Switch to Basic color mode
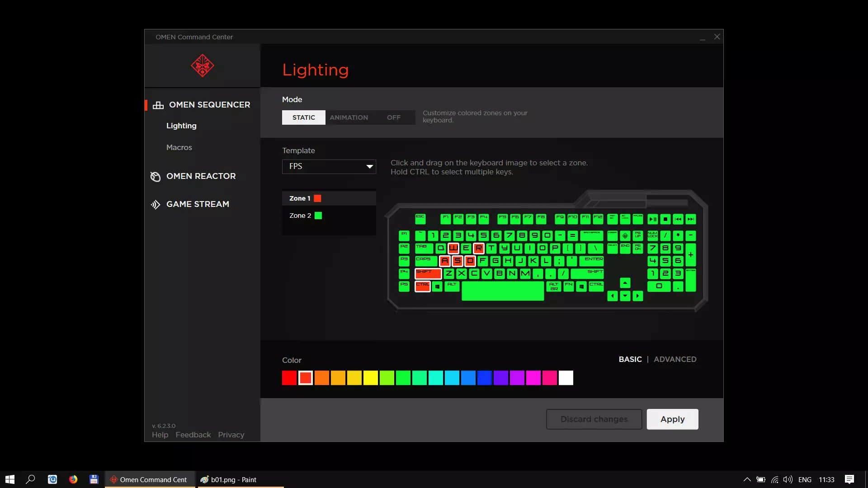This screenshot has height=488, width=868. (630, 359)
